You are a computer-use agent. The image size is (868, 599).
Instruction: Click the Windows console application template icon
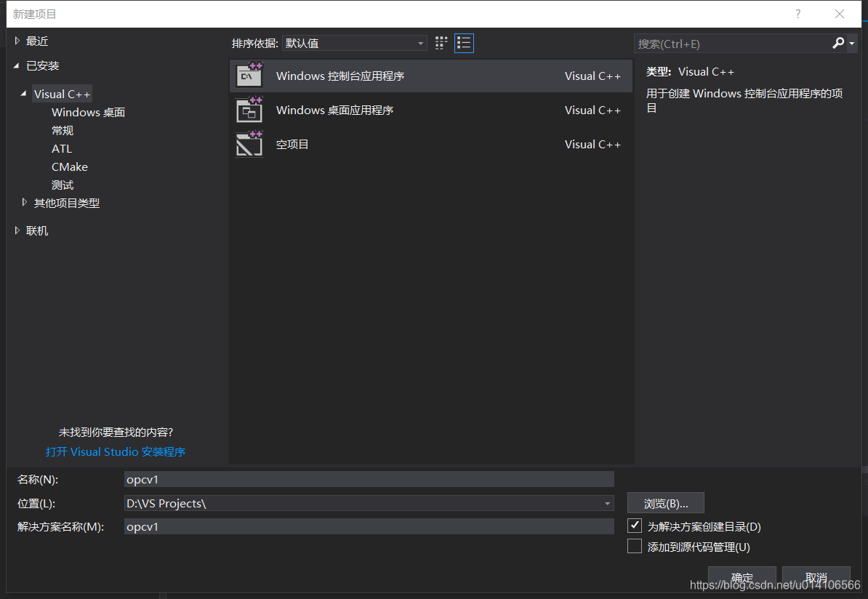(249, 76)
